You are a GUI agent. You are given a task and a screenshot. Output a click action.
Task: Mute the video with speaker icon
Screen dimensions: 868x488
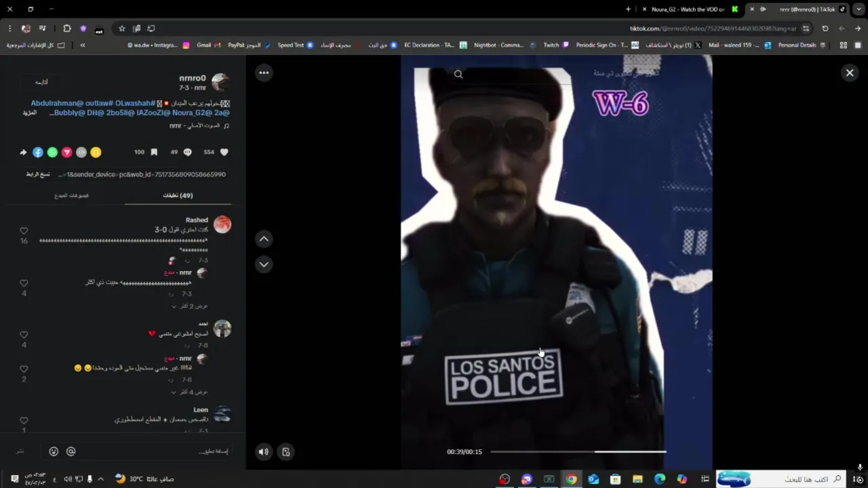click(x=264, y=451)
